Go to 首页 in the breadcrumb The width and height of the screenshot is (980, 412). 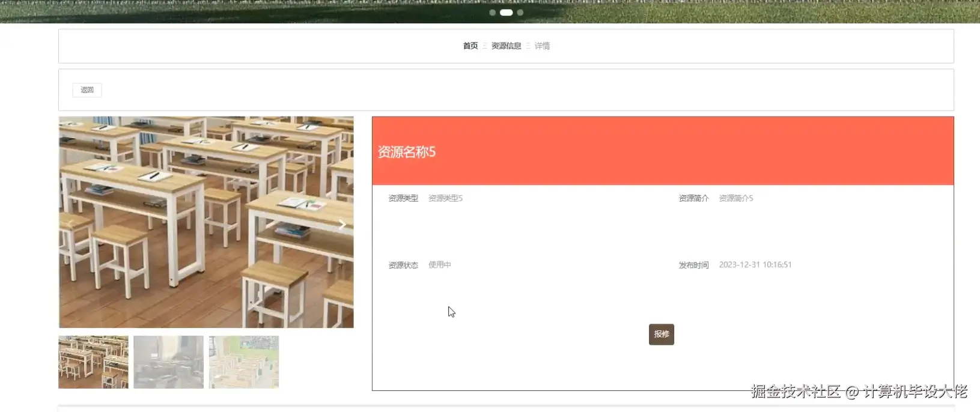tap(470, 46)
